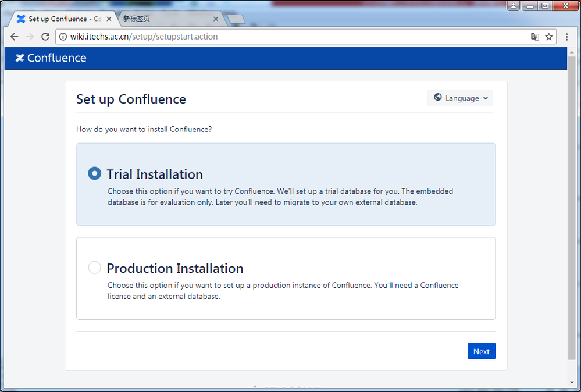Maximize the browser window

point(545,6)
